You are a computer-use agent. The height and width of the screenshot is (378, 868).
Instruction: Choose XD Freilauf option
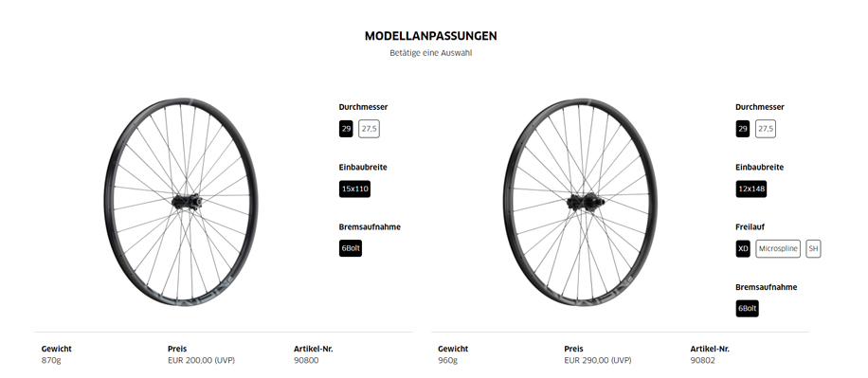[743, 248]
